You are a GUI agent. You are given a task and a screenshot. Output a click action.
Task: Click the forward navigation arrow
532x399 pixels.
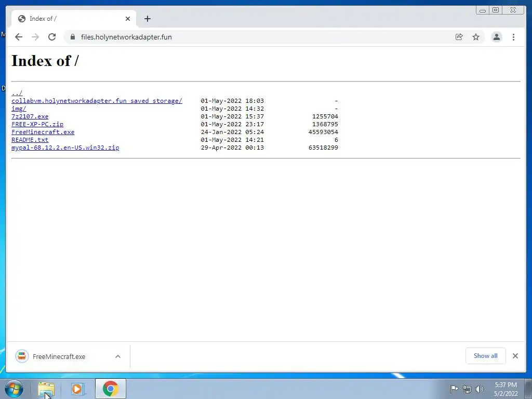coord(35,37)
